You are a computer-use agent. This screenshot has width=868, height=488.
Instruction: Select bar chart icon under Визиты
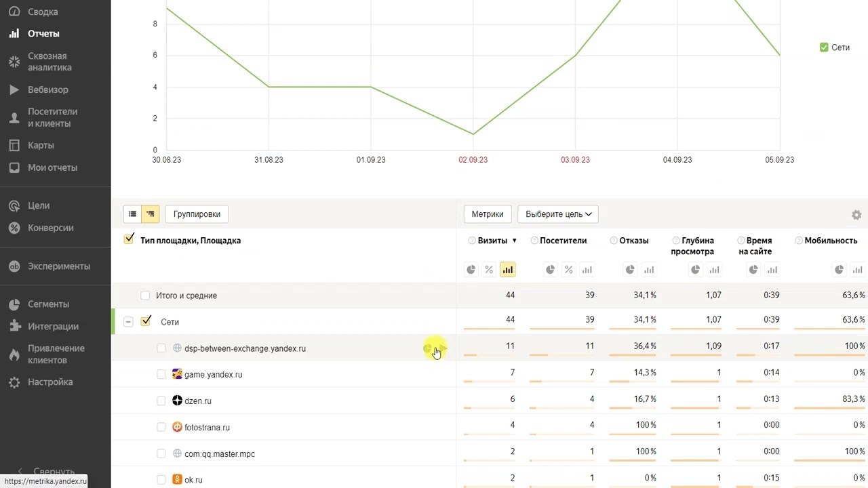coord(507,270)
